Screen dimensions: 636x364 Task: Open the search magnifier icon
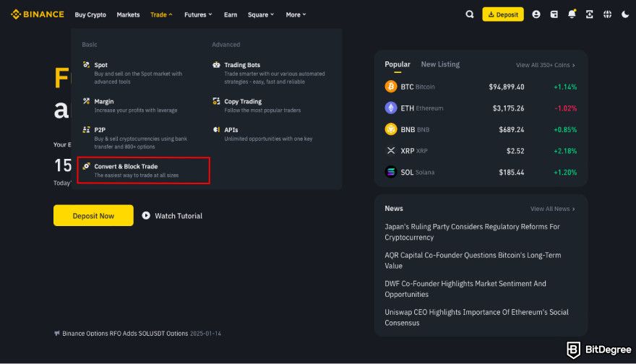[469, 14]
